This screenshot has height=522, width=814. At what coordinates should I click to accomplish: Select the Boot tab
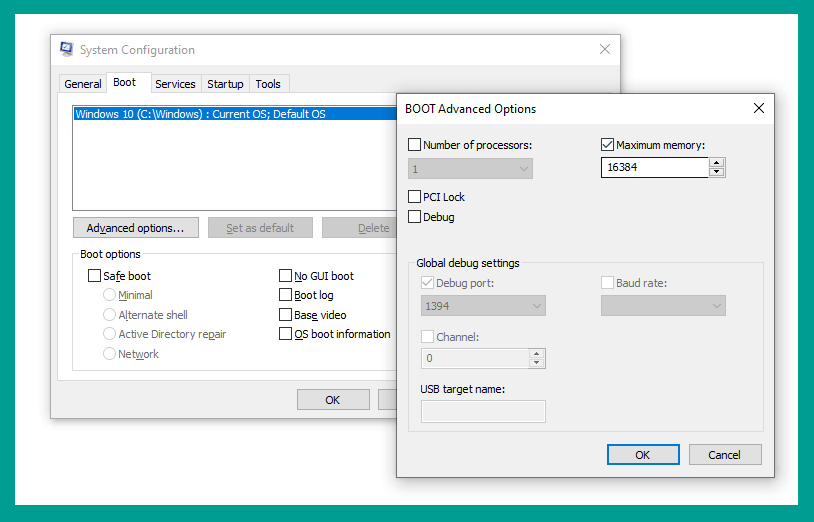(x=125, y=83)
